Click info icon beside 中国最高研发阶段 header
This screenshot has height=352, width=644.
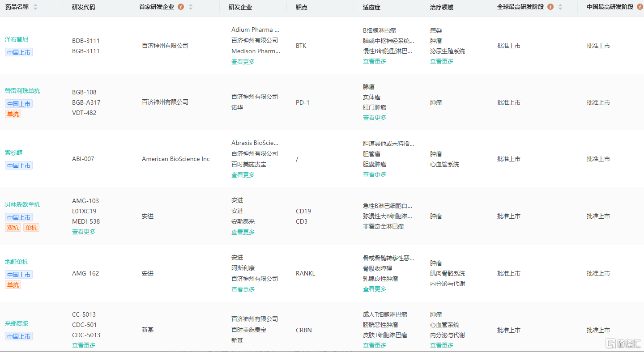click(640, 7)
